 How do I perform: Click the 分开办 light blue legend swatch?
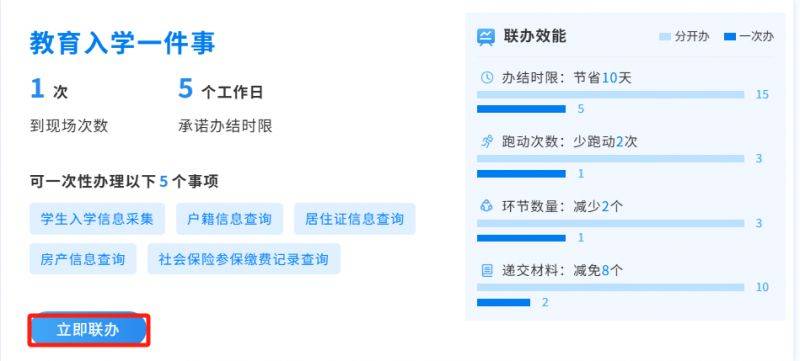coord(666,37)
